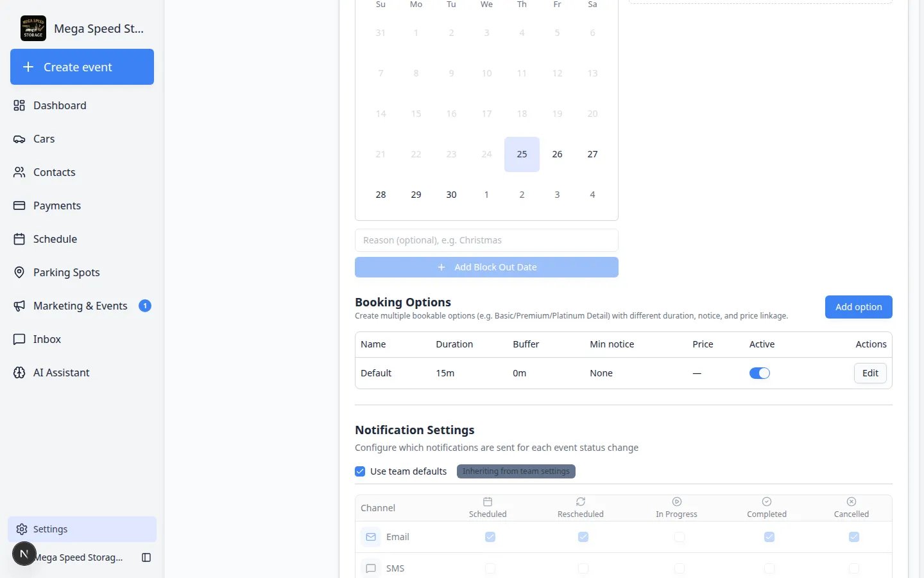Toggle SMS Rescheduled notification checkbox

(x=583, y=568)
